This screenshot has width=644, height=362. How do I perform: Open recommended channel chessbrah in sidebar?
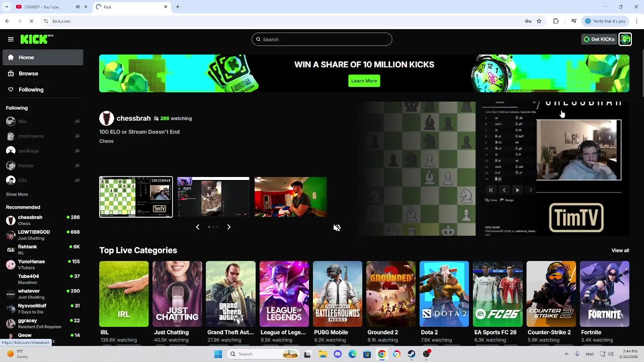(x=43, y=220)
